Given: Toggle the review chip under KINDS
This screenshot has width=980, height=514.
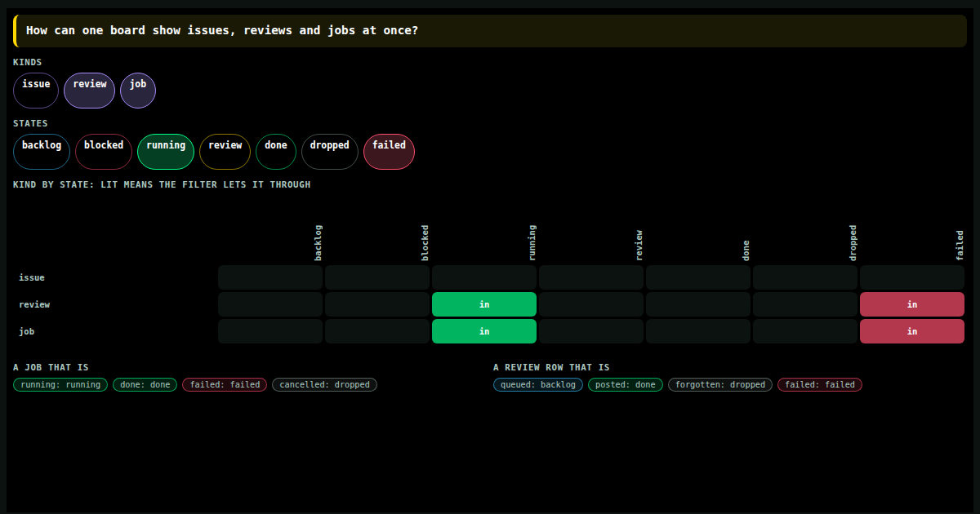Looking at the screenshot, I should click(x=90, y=91).
